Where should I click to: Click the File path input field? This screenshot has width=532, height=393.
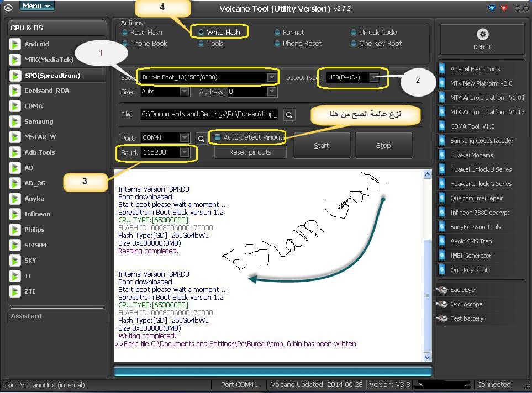[x=210, y=114]
